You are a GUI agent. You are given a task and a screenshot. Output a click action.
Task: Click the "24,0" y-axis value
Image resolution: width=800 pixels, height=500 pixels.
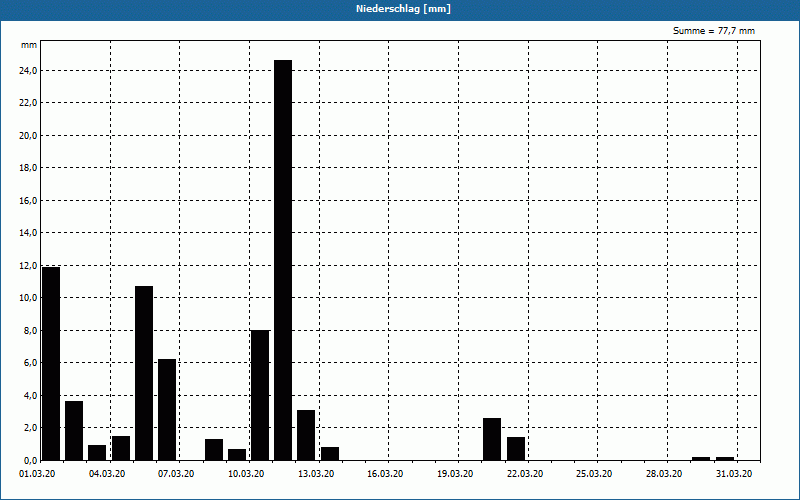click(28, 70)
